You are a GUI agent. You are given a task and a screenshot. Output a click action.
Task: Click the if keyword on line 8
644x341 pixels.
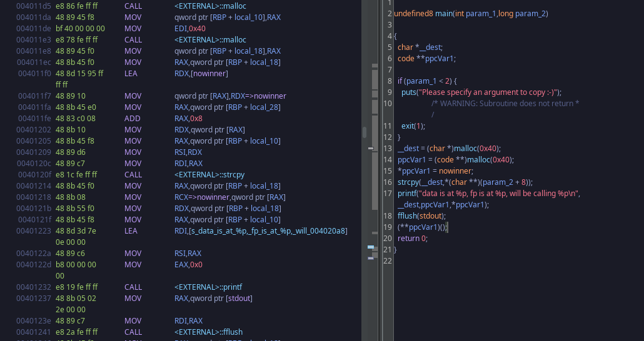[400, 81]
